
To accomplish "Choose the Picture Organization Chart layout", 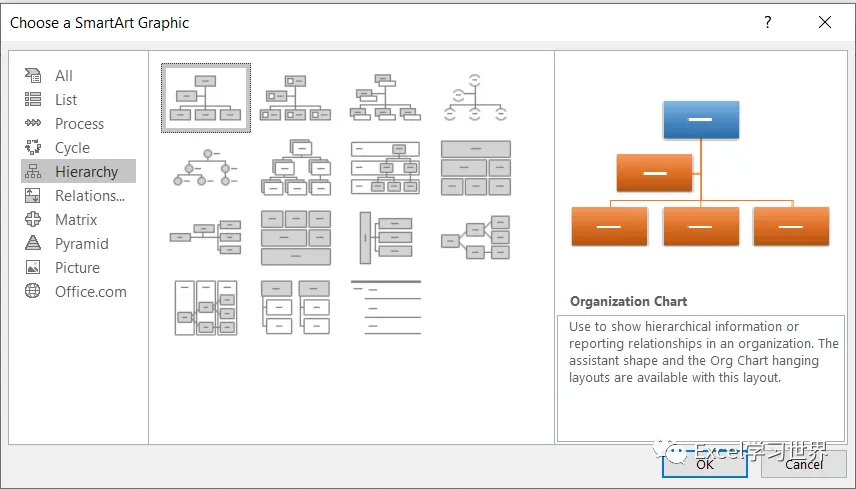I will (295, 98).
